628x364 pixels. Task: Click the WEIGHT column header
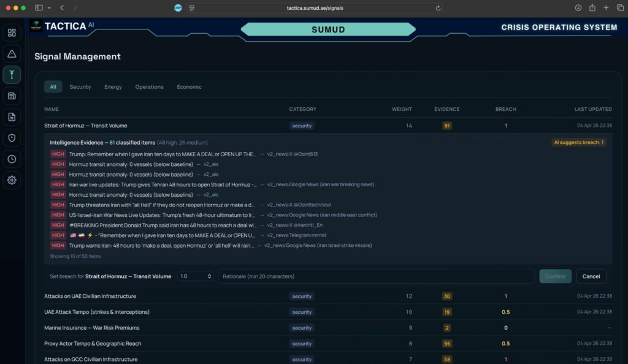402,109
